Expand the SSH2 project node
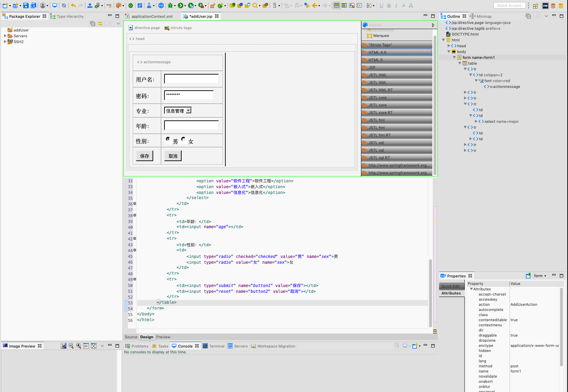Viewport: 568px width, 392px height. [5, 41]
